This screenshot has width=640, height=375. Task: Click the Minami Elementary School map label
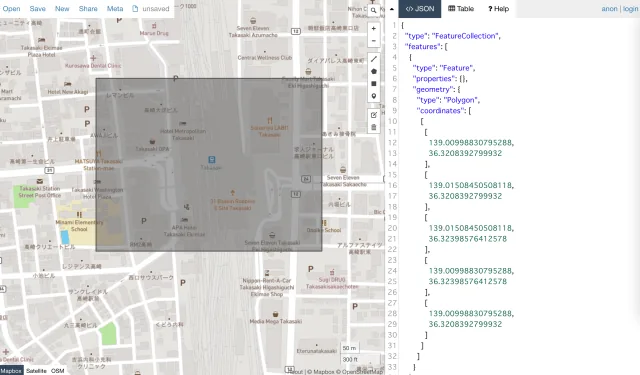click(79, 226)
